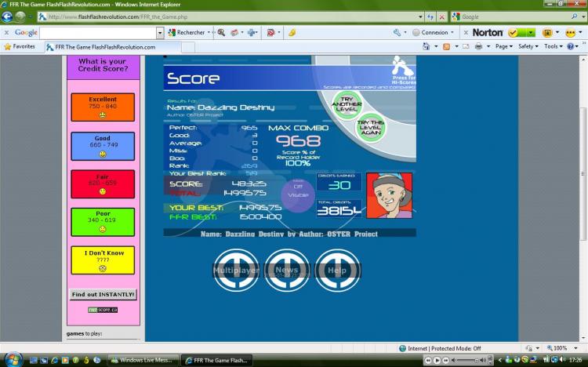Click Norton Identity Safe vault icon

(x=547, y=33)
